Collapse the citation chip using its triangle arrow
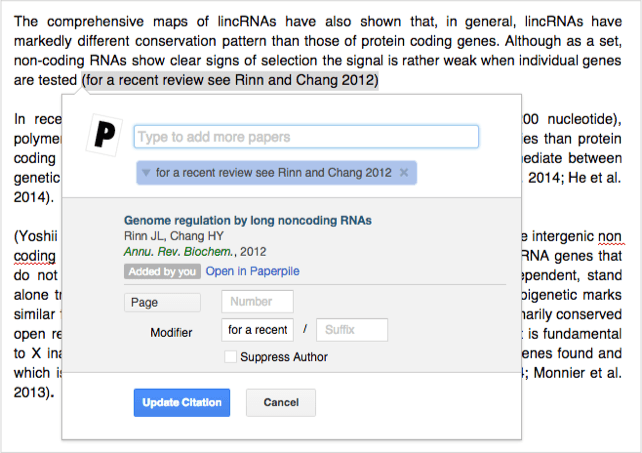 tap(146, 173)
